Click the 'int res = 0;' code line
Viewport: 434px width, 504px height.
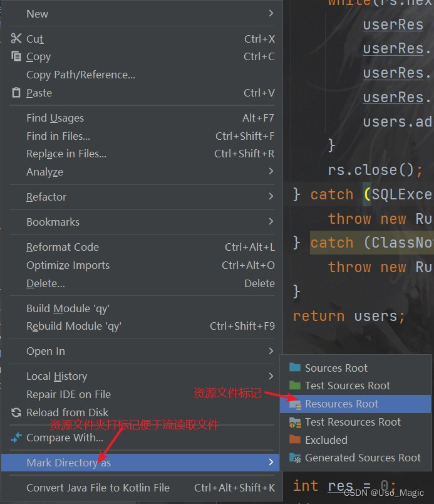point(344,486)
